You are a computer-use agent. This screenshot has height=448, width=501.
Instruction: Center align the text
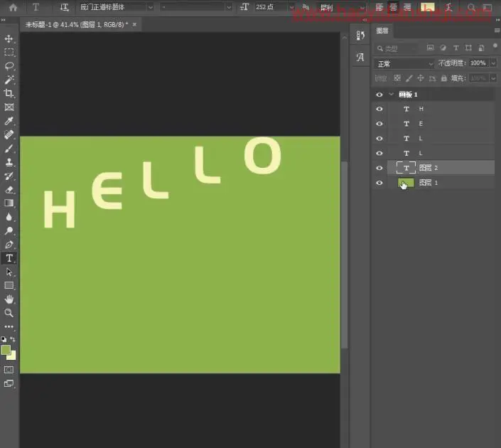click(x=393, y=7)
